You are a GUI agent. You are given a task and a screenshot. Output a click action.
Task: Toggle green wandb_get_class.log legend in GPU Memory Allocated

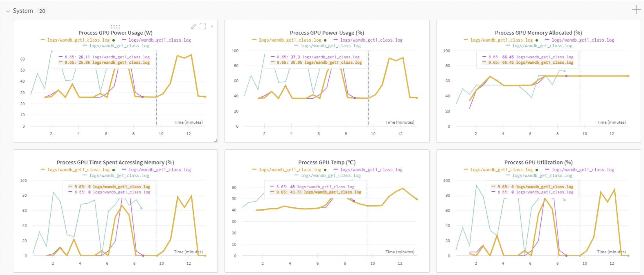(x=539, y=46)
